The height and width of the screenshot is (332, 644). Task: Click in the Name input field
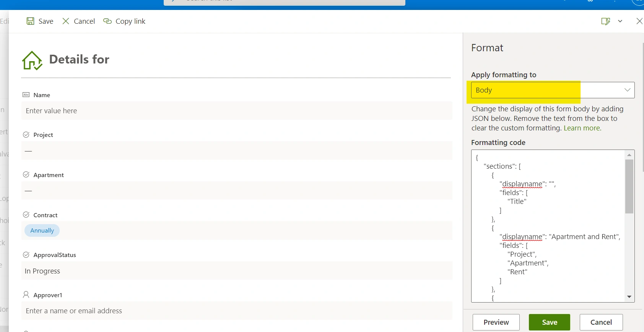(237, 111)
